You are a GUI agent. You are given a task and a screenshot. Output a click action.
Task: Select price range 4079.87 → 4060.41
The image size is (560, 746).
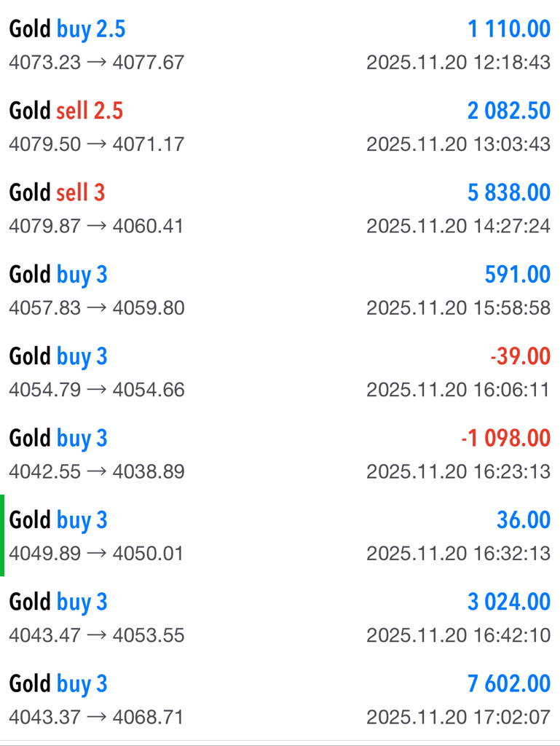coord(96,226)
